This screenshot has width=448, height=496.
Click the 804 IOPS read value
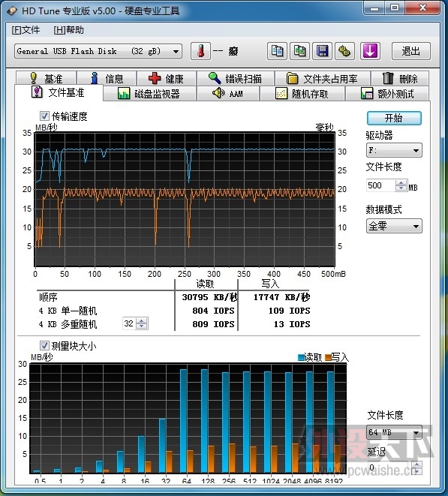coord(213,311)
